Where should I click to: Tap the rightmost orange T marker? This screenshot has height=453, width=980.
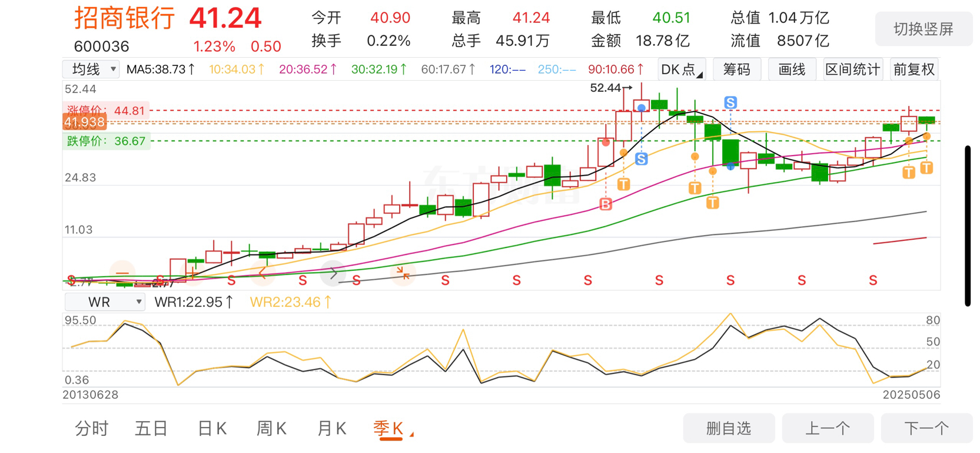coord(927,168)
